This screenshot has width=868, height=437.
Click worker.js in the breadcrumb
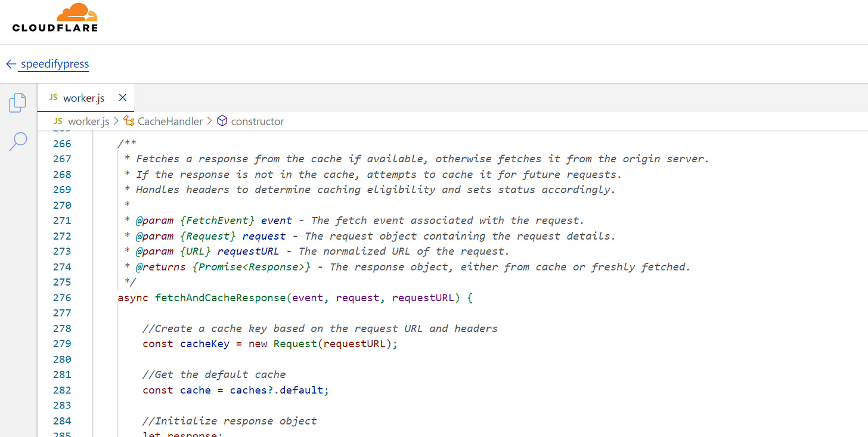[x=89, y=121]
